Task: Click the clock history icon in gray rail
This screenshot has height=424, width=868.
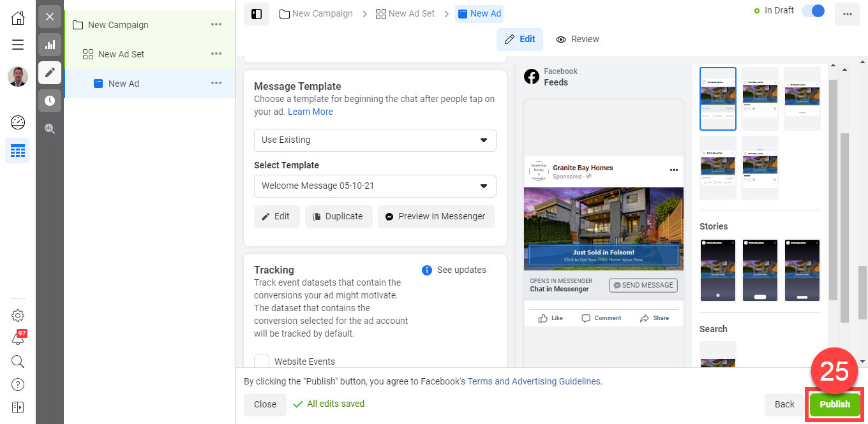Action: [x=49, y=100]
